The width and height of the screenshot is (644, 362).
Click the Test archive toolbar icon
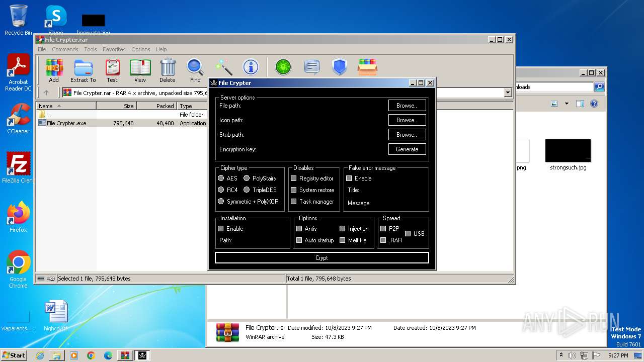pos(112,70)
